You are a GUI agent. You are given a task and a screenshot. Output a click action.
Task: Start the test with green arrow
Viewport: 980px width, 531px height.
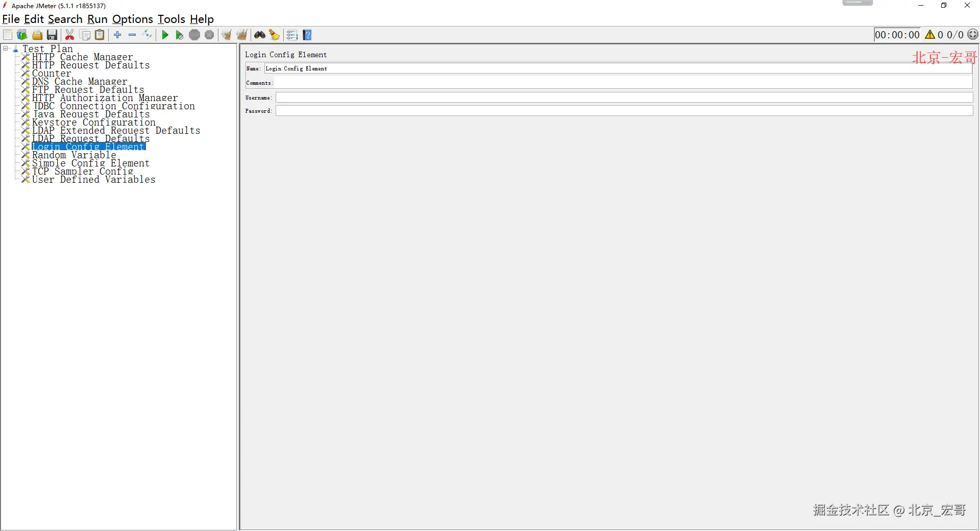(x=165, y=35)
